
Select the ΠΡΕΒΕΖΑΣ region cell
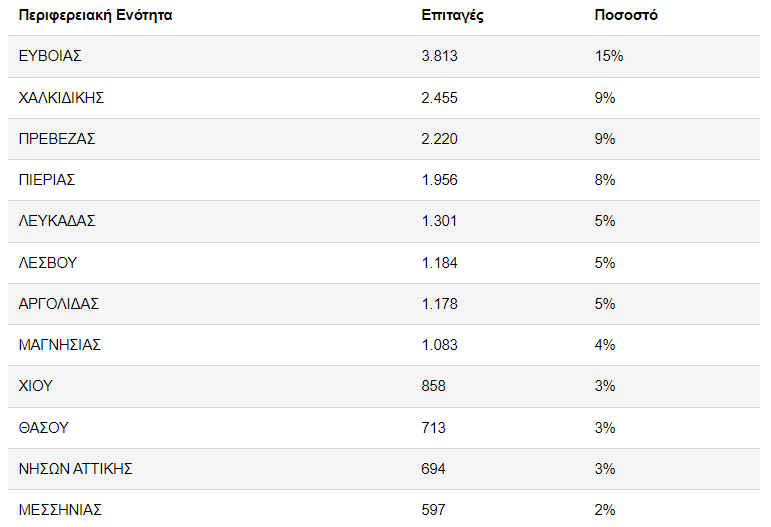57,139
